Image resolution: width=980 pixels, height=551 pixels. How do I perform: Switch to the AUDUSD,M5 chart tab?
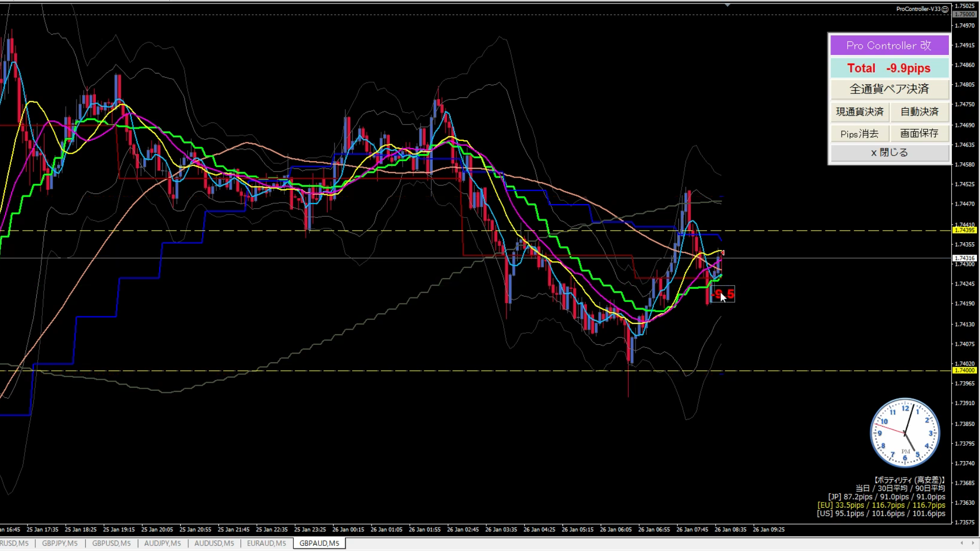214,543
